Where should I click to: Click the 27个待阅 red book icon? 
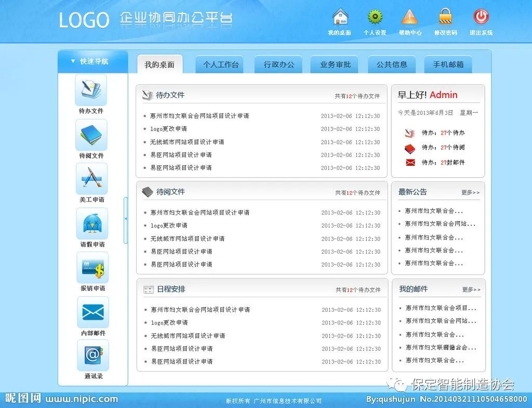410,148
